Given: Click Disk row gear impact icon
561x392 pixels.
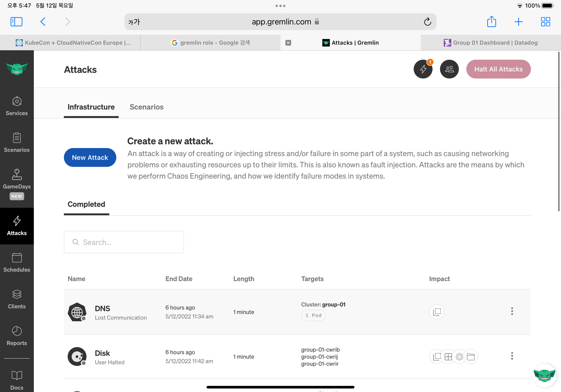Looking at the screenshot, I should click(x=459, y=356).
